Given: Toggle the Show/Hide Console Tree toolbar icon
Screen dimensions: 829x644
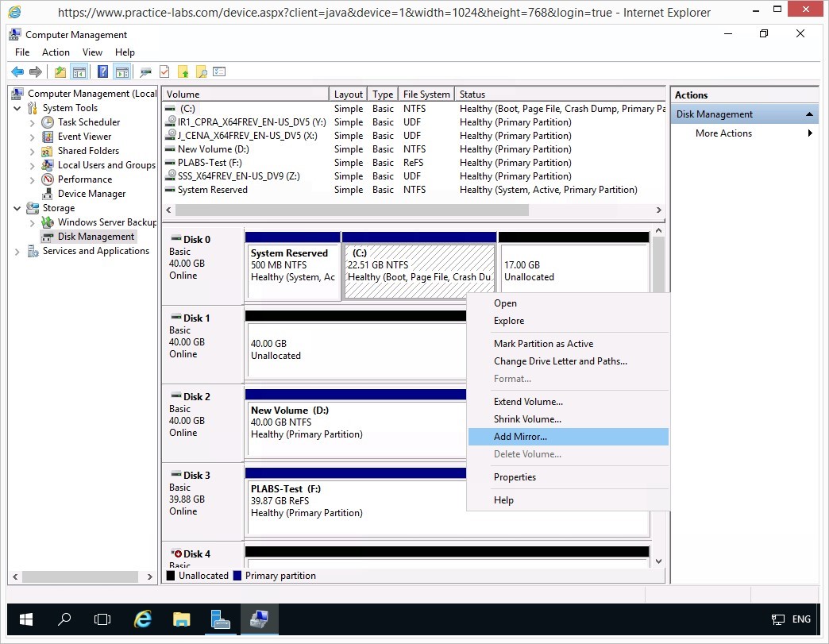Looking at the screenshot, I should [x=79, y=71].
